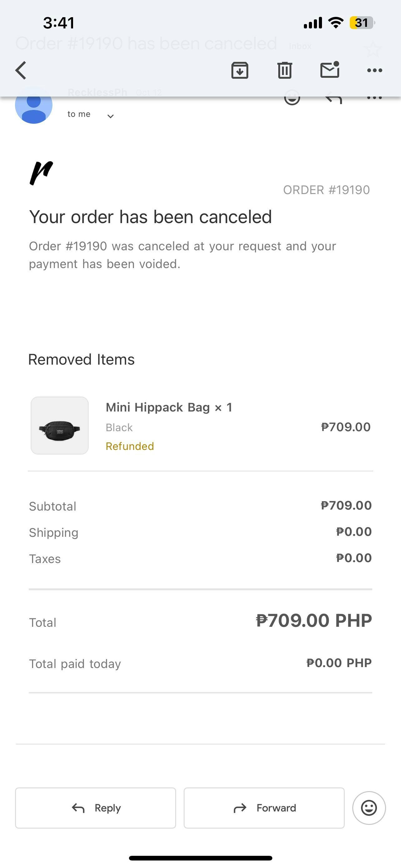Screen dimensions: 401x868
Task: Tap the back arrow to leave email
Action: 21,70
